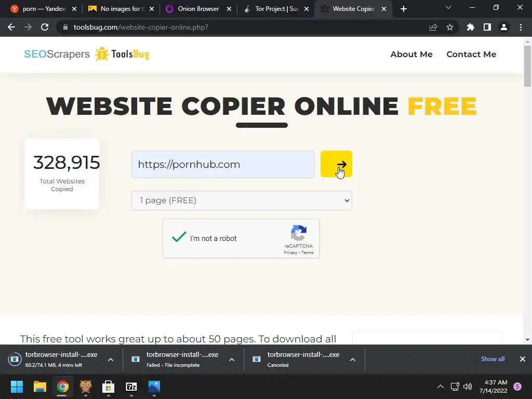Toggle the I'm not a robot checkbox
Screen dimensions: 532x399
(x=179, y=237)
